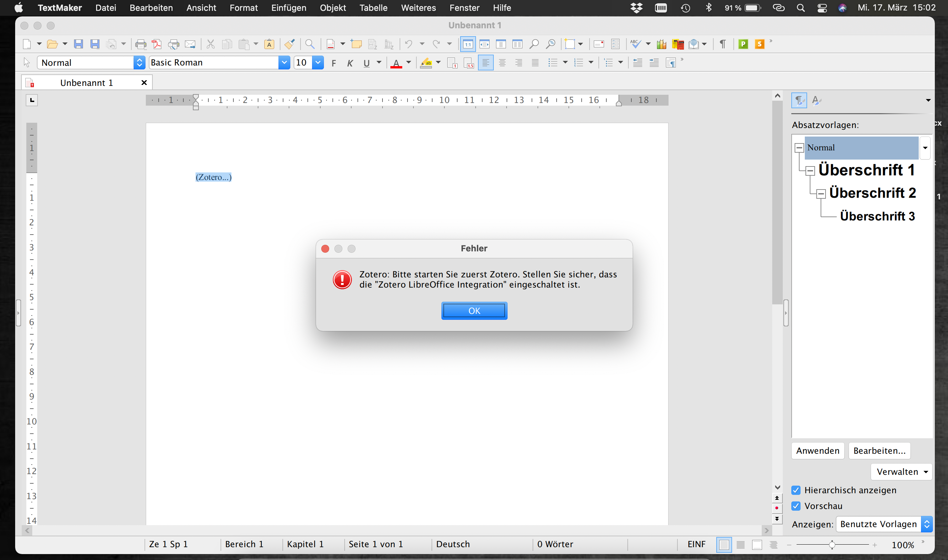Click the vertical document scrollbar
948x560 pixels.
(x=777, y=202)
